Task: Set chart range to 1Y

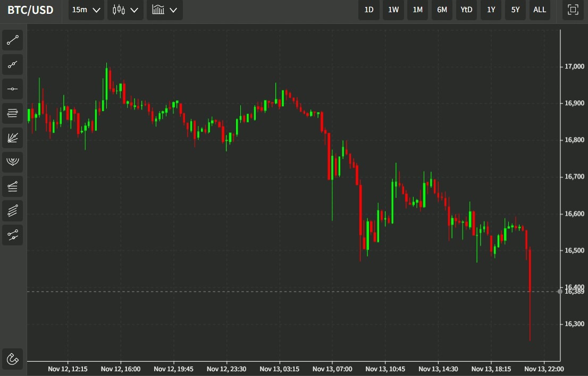Action: (x=491, y=10)
